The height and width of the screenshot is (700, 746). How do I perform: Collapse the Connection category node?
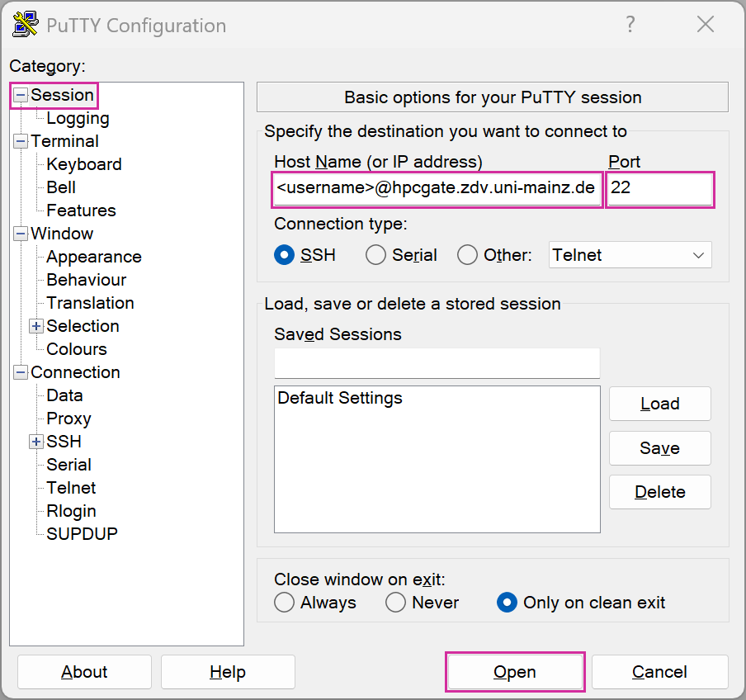[21, 372]
